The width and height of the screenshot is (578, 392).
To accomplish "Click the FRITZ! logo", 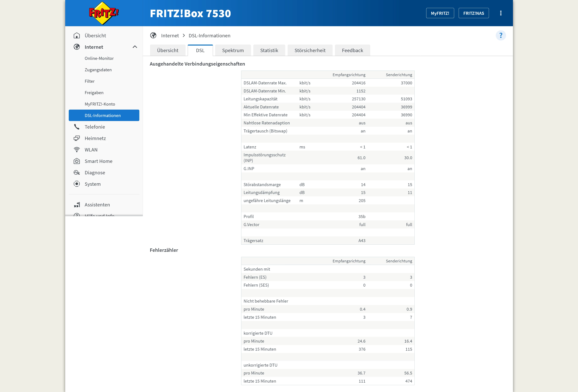I will coord(104,13).
